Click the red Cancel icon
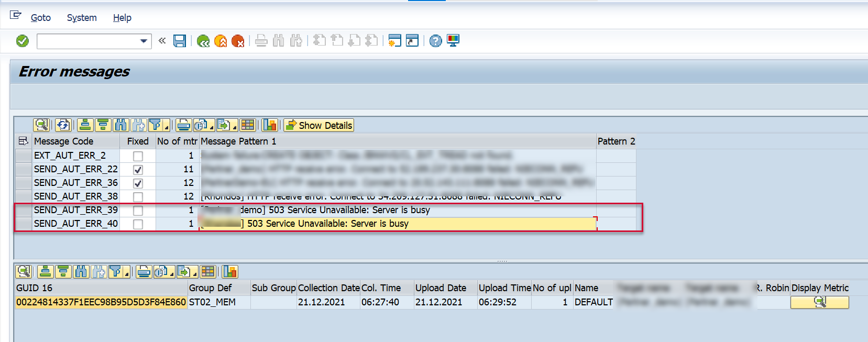The width and height of the screenshot is (868, 342). click(x=238, y=41)
